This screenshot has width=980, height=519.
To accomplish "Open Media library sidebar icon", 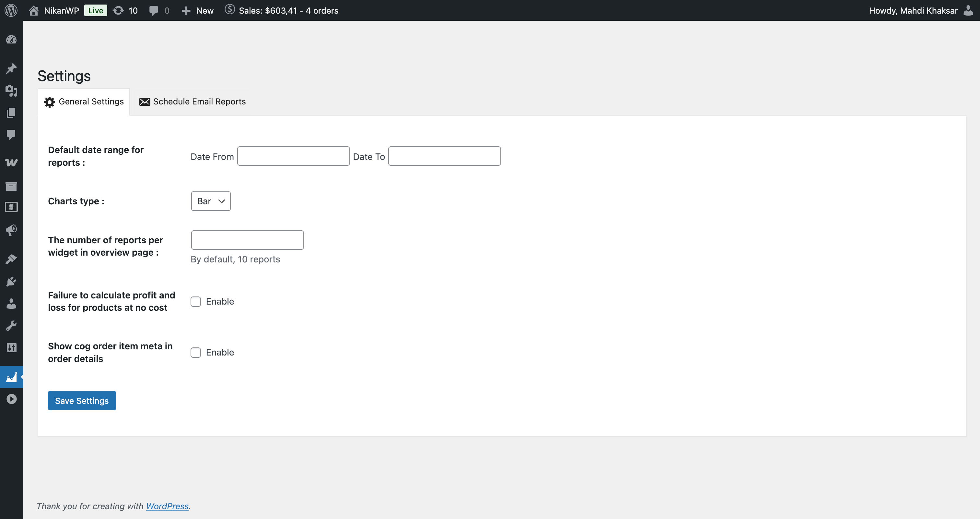I will tap(11, 91).
